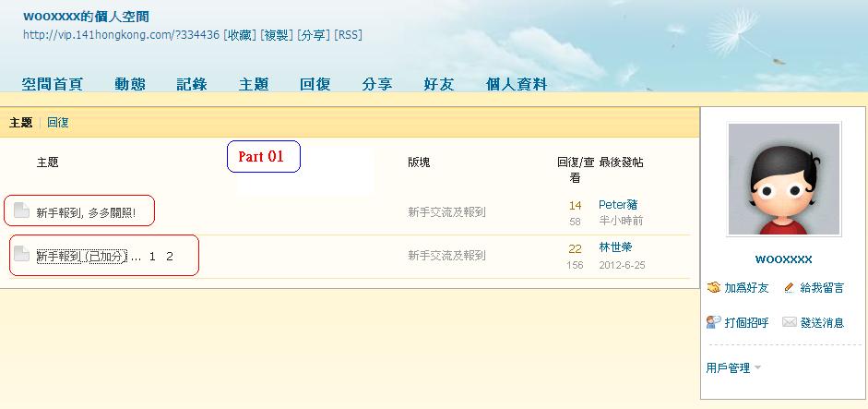868x409 pixels.
Task: Open the 主題 navigation tab
Action: click(x=254, y=84)
